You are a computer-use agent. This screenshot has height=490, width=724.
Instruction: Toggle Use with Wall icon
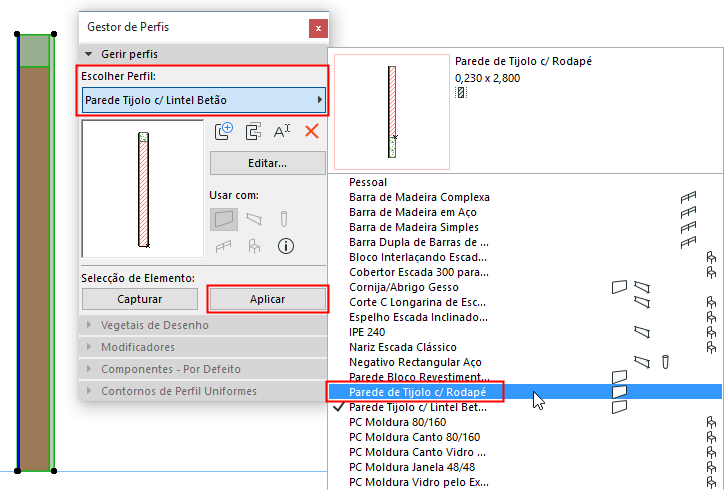click(x=224, y=219)
